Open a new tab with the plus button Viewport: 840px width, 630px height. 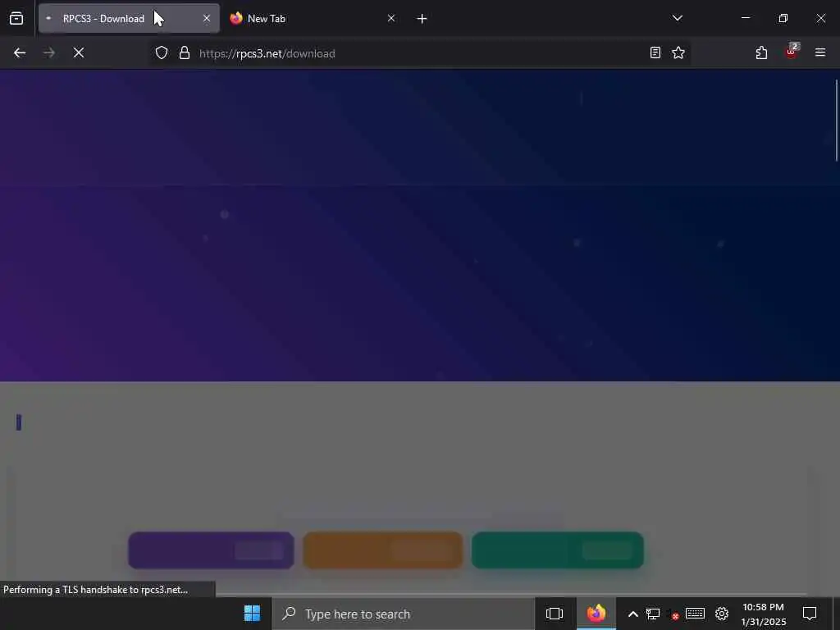pyautogui.click(x=422, y=19)
